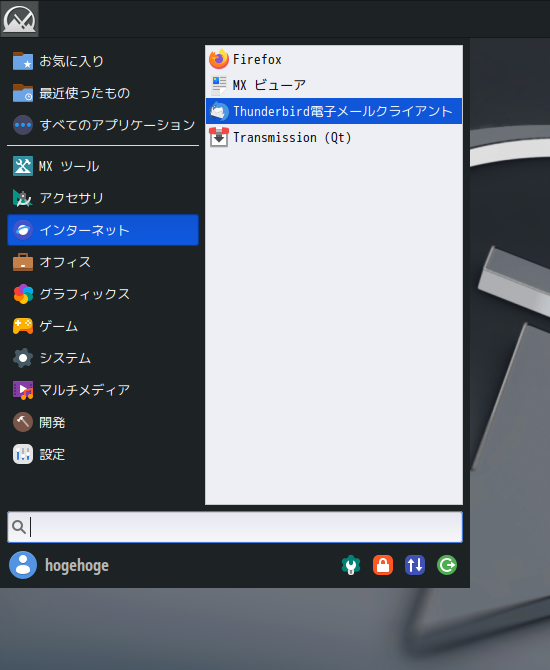Open the アクセサリ category
Screen dimensions: 550x670
pos(103,198)
